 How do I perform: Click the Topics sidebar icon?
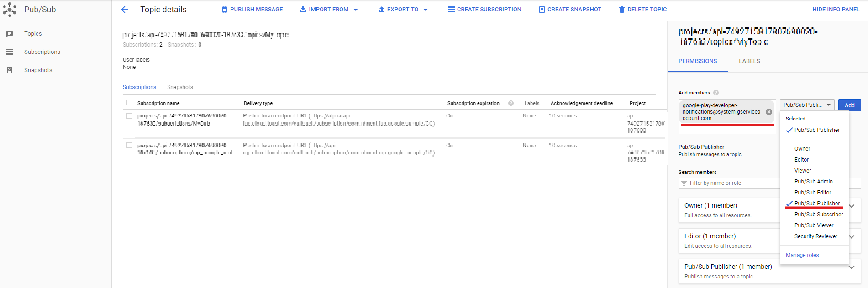click(x=10, y=34)
